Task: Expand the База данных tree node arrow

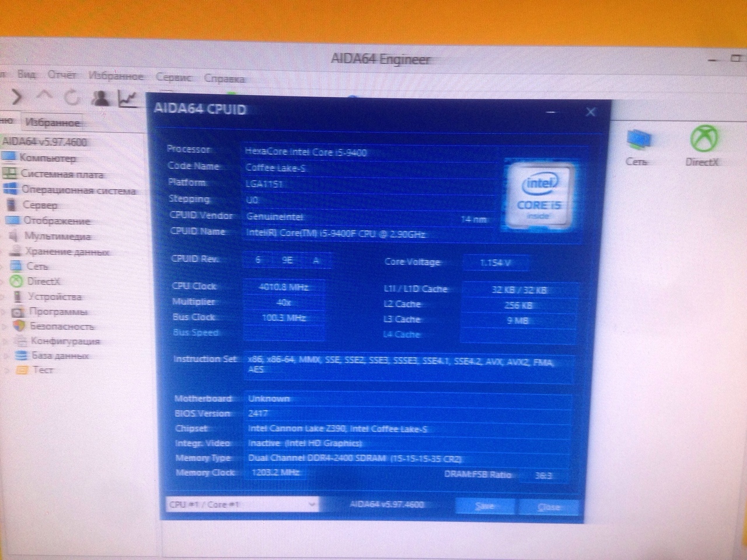Action: coord(6,355)
